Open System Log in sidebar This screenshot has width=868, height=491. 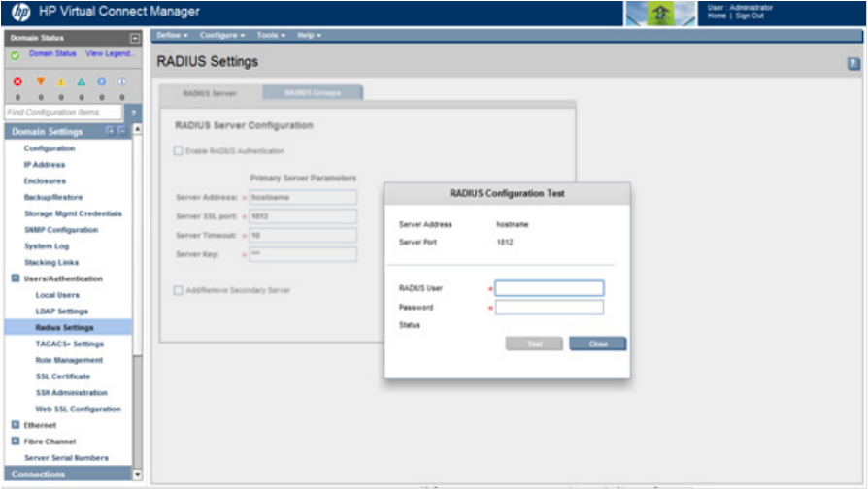(47, 245)
